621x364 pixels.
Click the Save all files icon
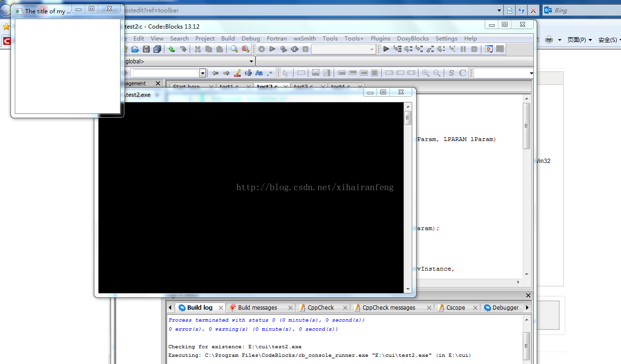157,49
